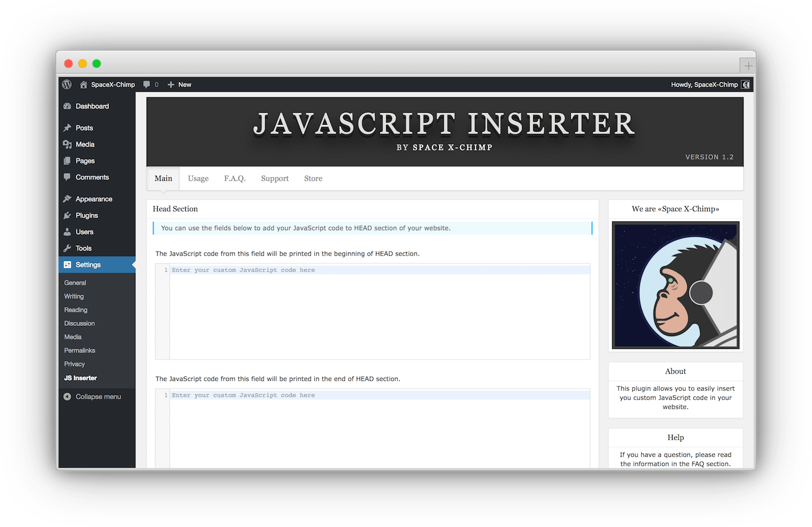Click SpaceX-Chimp site name in admin bar
Image resolution: width=812 pixels, height=527 pixels.
point(113,85)
